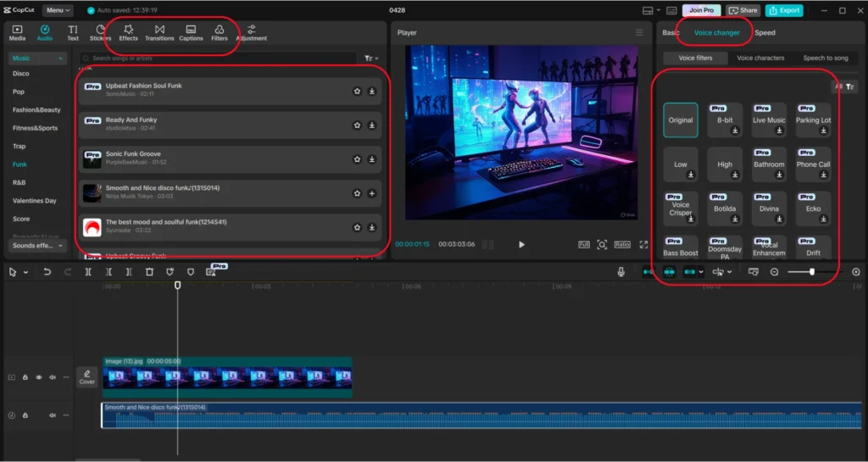Click the Redo arrow icon
This screenshot has height=462, width=868.
[x=68, y=271]
